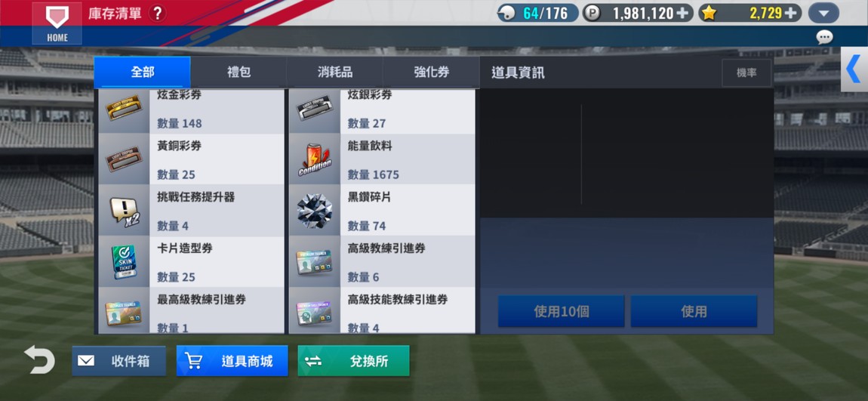868x401 pixels.
Task: Select the challenge mission x2 booster
Action: 192,210
